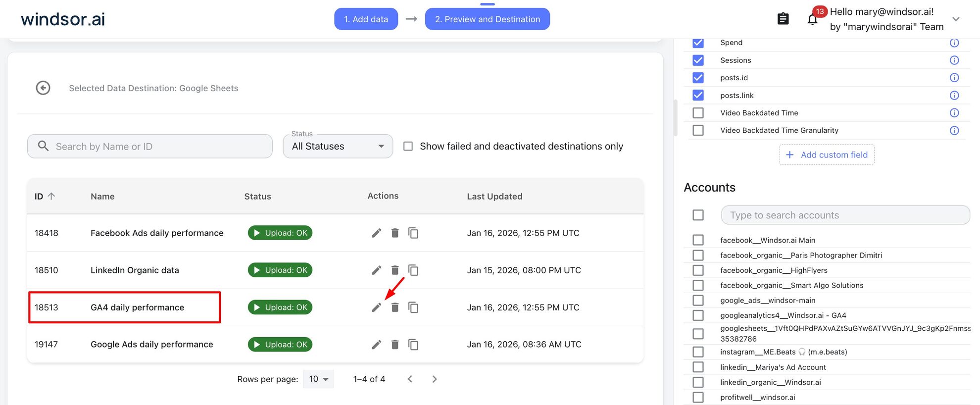
Task: Select the google_ads__windsor-main account
Action: click(698, 301)
